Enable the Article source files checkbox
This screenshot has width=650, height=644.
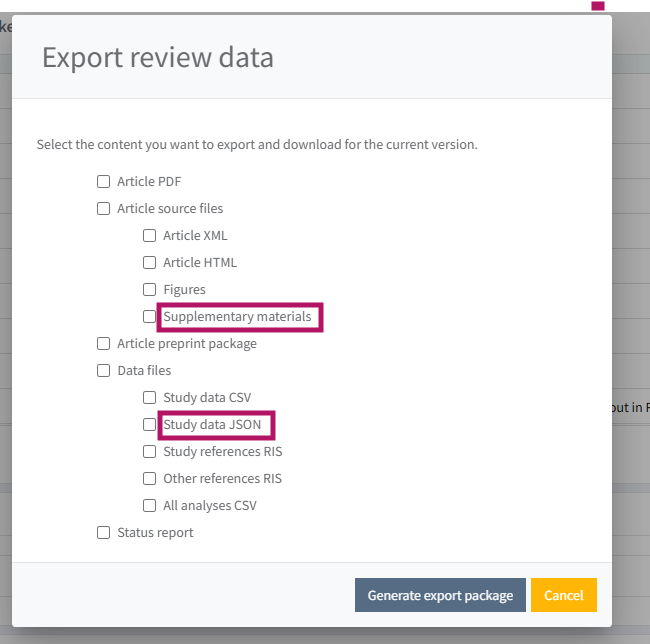(x=103, y=209)
